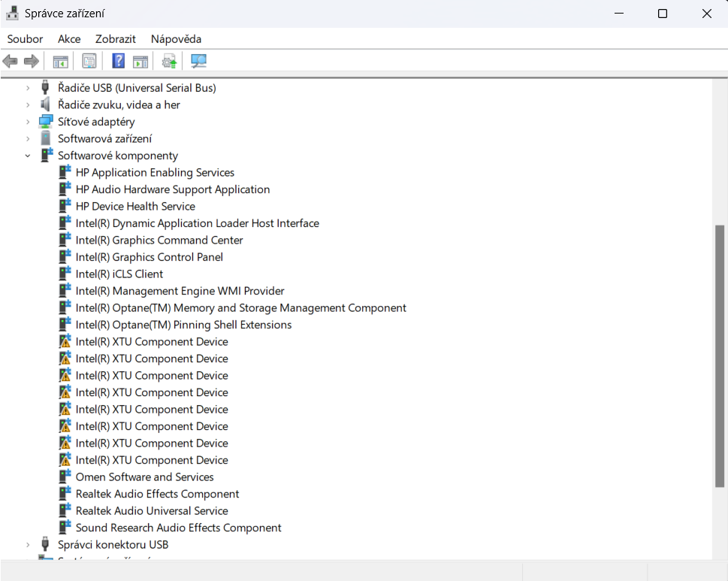Screen dimensions: 728x581
Task: Open the Nápověda menu
Action: point(176,39)
